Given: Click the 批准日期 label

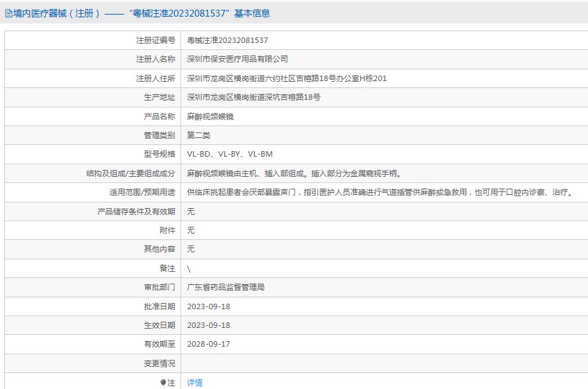Looking at the screenshot, I should click(160, 306).
